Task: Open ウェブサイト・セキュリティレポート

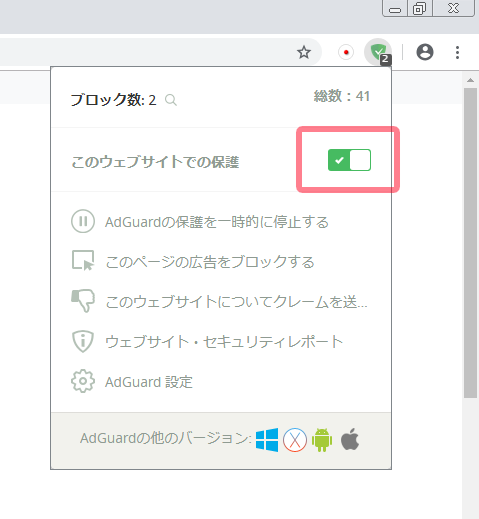Action: point(224,342)
